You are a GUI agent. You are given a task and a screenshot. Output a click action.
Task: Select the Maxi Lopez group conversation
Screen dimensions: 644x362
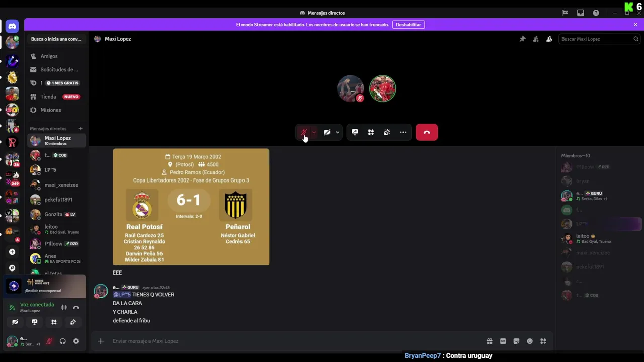click(56, 140)
